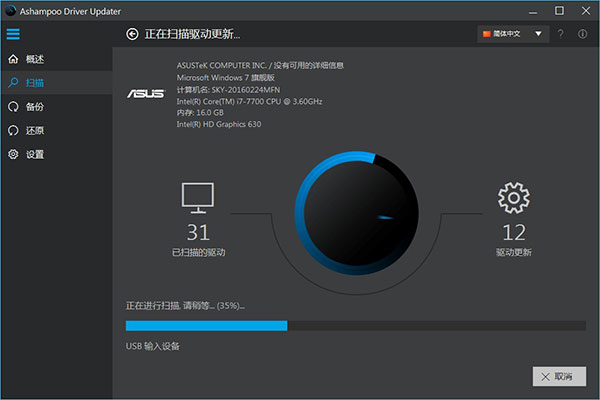This screenshot has height=400, width=600.
Task: Maximize the Ashampoo Driver Updater window
Action: 559,11
